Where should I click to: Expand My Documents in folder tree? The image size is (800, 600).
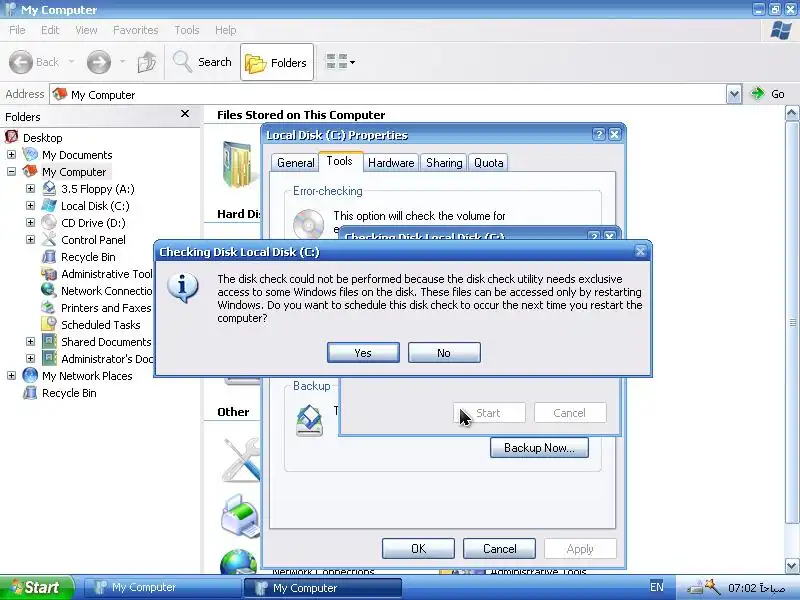coord(11,154)
